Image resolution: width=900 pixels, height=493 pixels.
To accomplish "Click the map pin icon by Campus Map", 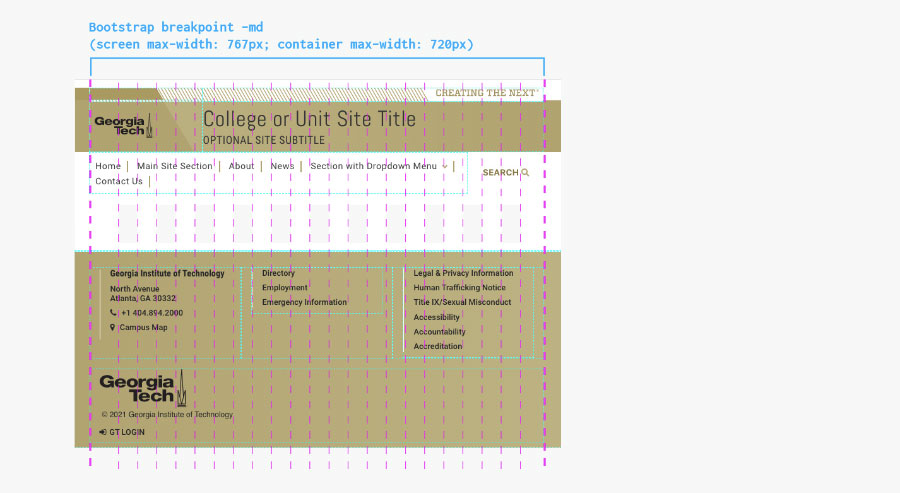I will (x=112, y=327).
